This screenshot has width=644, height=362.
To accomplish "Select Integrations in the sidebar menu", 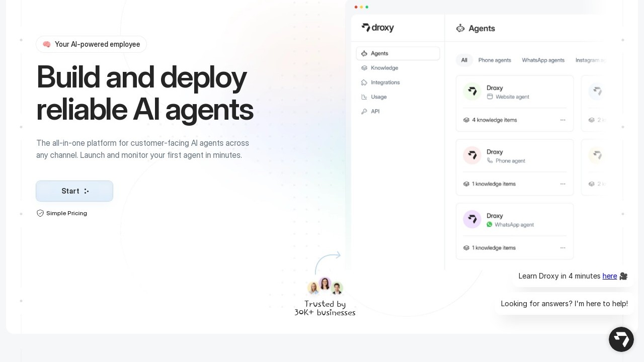I will (385, 82).
